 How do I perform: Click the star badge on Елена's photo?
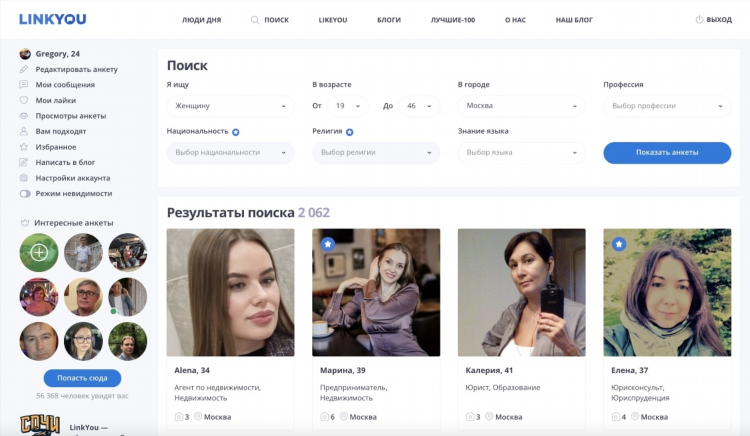[x=619, y=244]
